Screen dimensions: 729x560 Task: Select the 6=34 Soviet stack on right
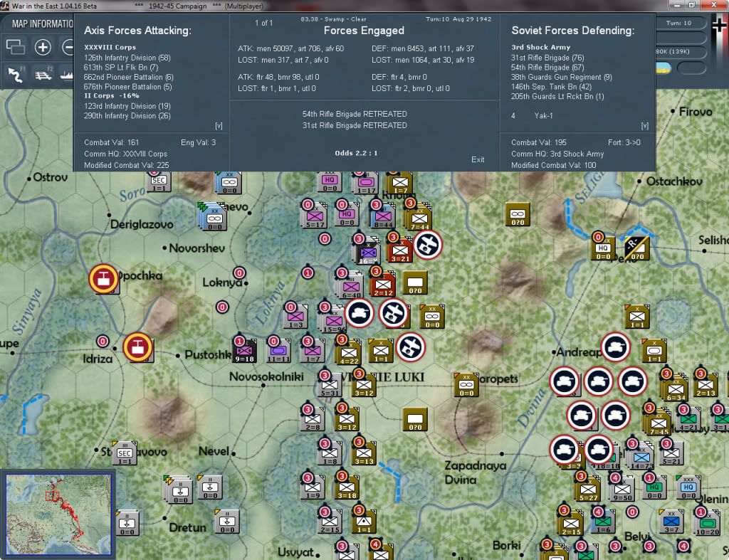point(675,388)
